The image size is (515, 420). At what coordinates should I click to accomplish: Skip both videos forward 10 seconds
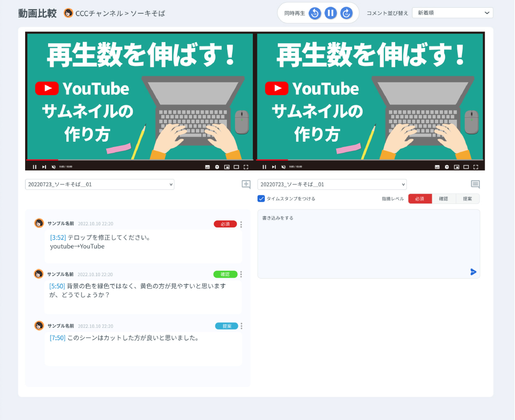coord(346,13)
